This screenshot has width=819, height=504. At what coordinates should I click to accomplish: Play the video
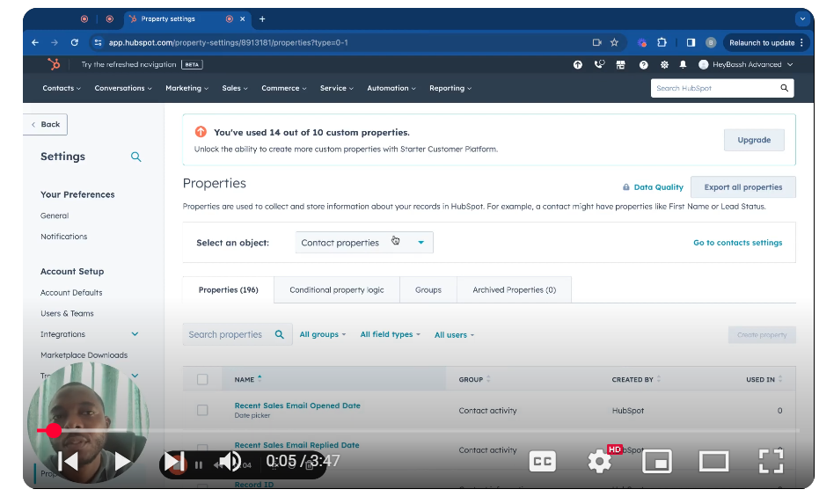tap(122, 462)
